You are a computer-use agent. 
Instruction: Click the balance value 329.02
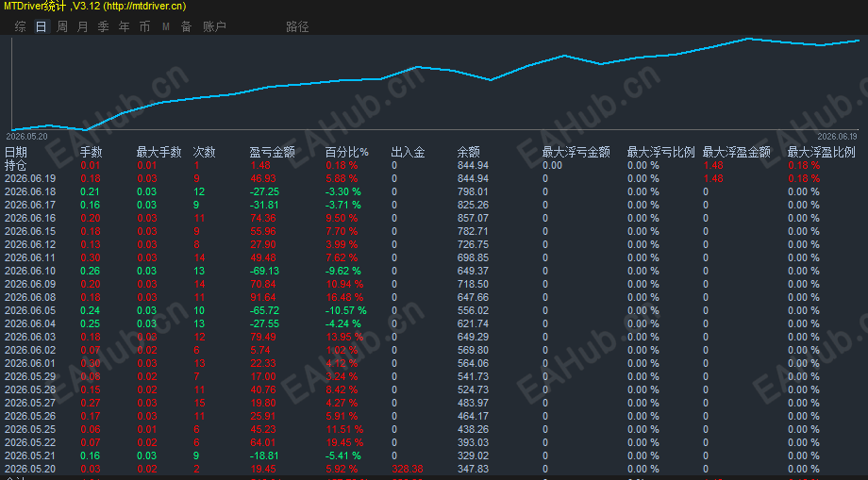[474, 455]
